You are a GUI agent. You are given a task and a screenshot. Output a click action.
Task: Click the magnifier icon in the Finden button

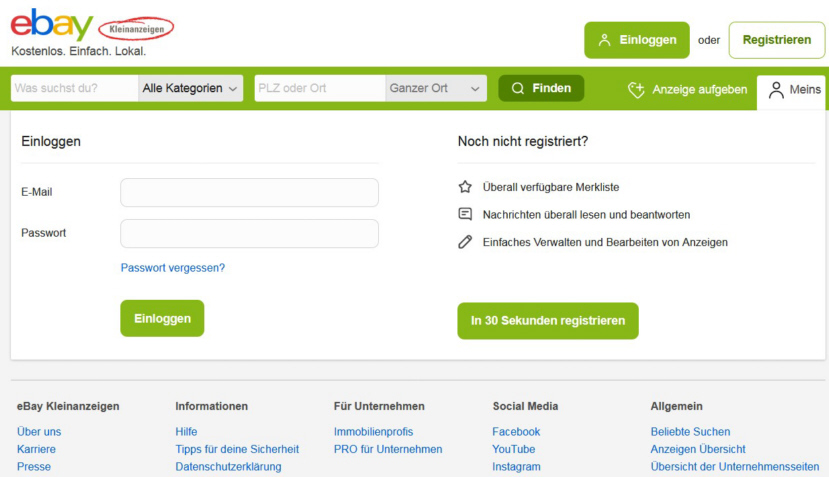click(x=518, y=88)
